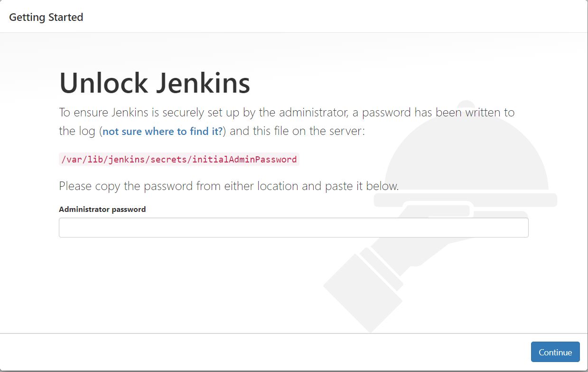Image resolution: width=588 pixels, height=372 pixels.
Task: Click the 'Getting Started' header text
Action: tap(46, 17)
